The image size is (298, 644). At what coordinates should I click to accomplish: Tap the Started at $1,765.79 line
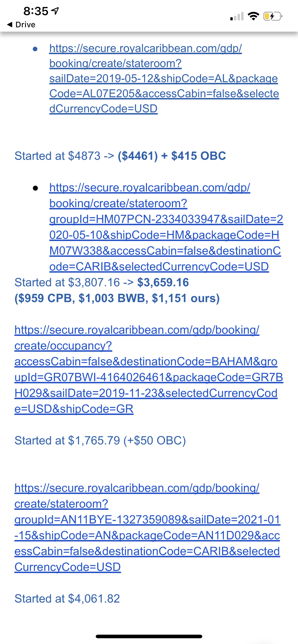(x=100, y=441)
